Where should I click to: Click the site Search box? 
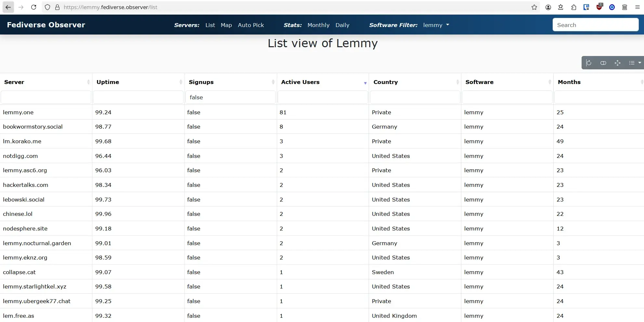pyautogui.click(x=596, y=25)
